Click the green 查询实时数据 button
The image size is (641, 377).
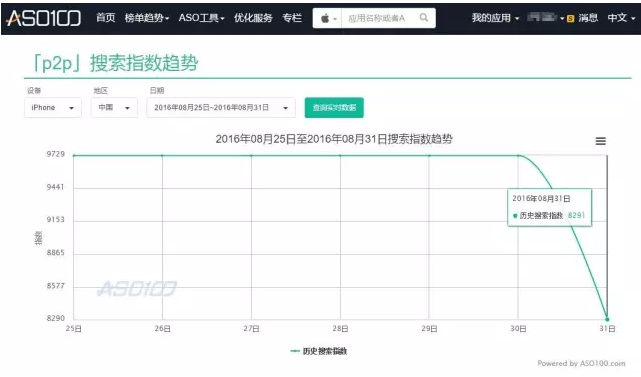pyautogui.click(x=334, y=108)
